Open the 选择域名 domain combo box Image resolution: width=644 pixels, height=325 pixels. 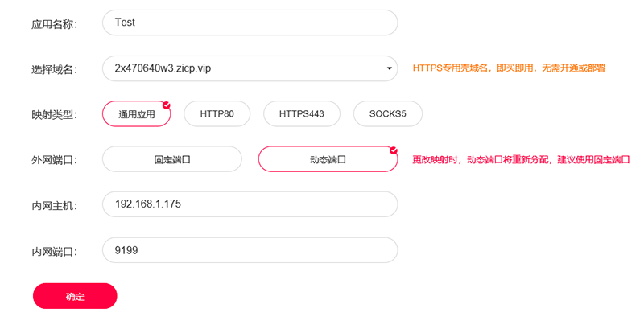click(250, 68)
